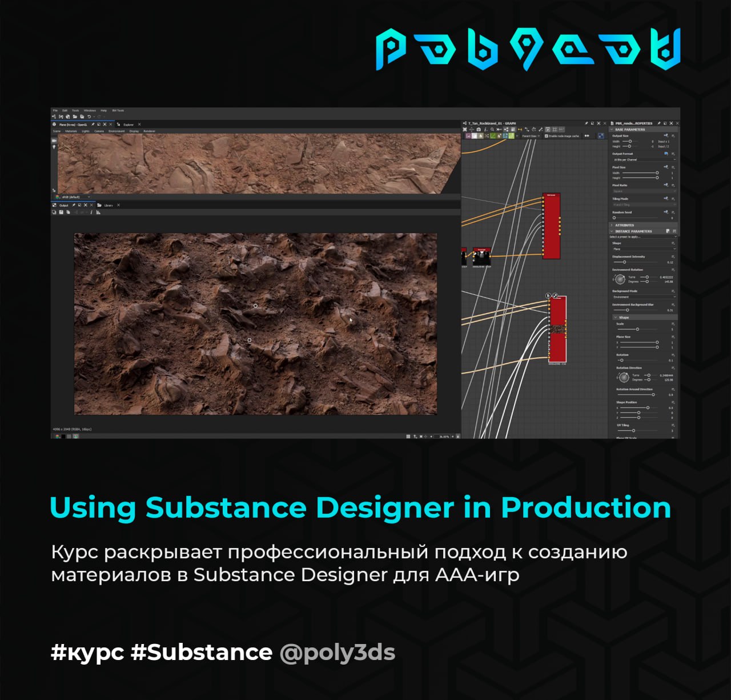Click the @poly3ds handle

click(x=337, y=653)
